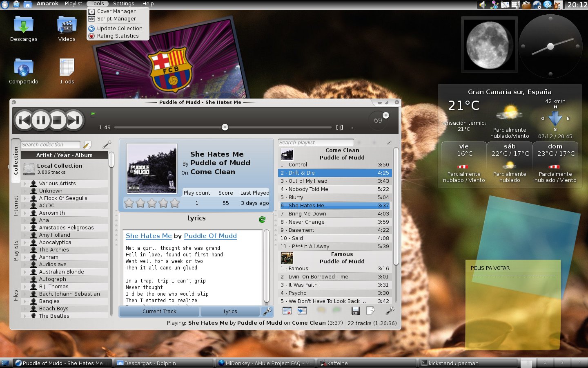
Task: Open the Settings menu
Action: (124, 4)
